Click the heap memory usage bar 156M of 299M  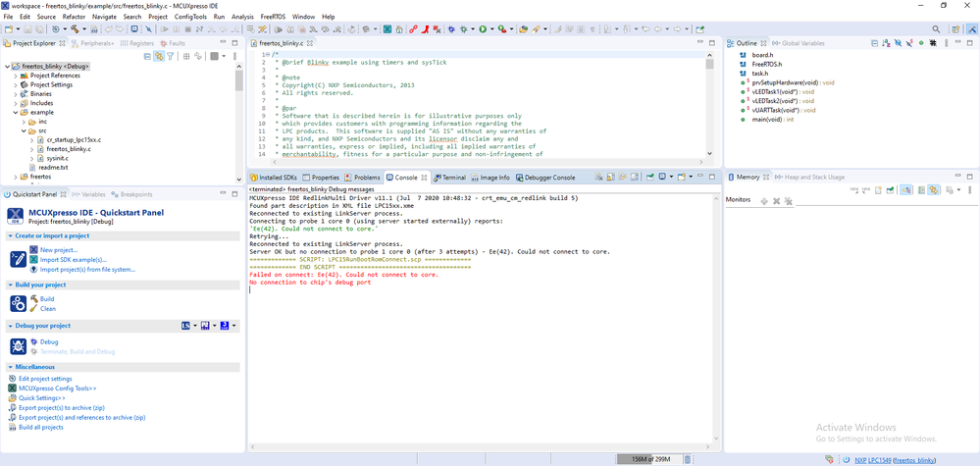(648, 460)
